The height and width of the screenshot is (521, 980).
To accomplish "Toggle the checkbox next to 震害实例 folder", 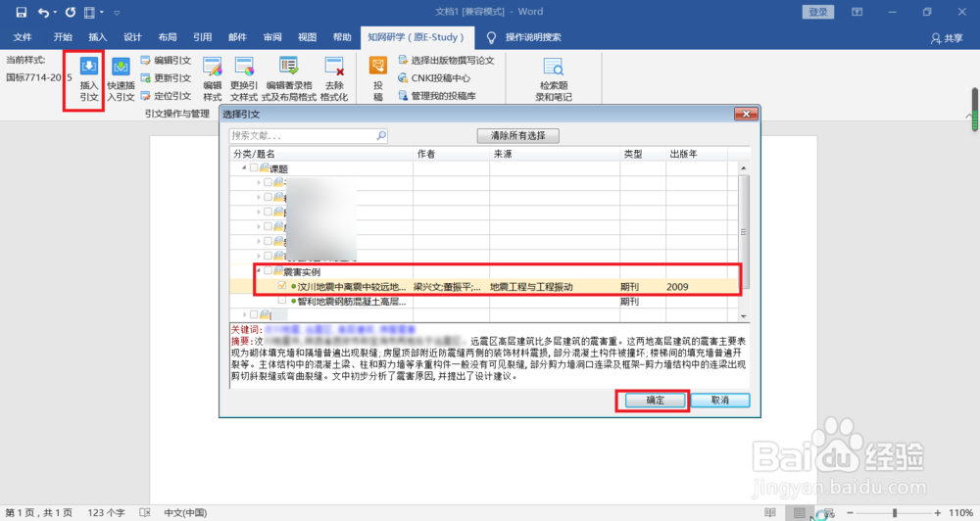I will [268, 271].
